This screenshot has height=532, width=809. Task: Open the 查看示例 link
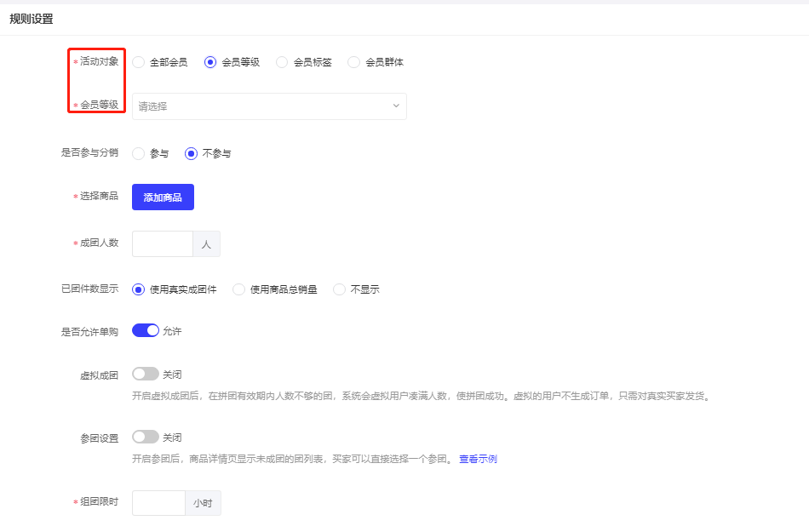(479, 459)
